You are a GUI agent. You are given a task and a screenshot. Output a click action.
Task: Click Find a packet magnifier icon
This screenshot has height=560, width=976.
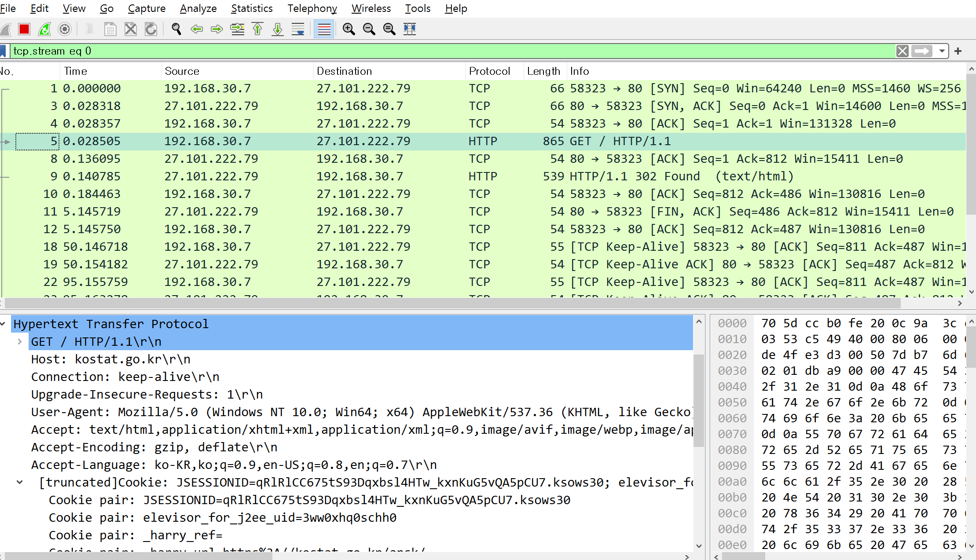point(176,29)
